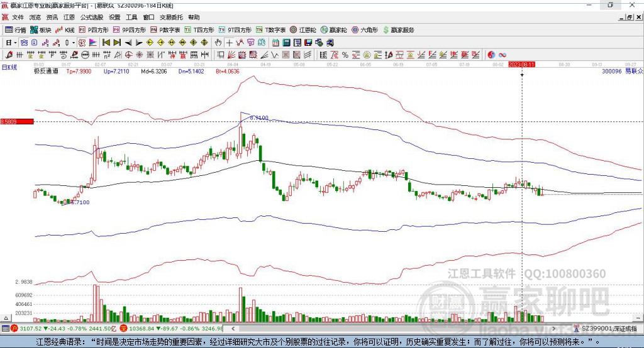This screenshot has width=644, height=348.
Task: Open the 六角形 hexagon tool
Action: pos(365,30)
